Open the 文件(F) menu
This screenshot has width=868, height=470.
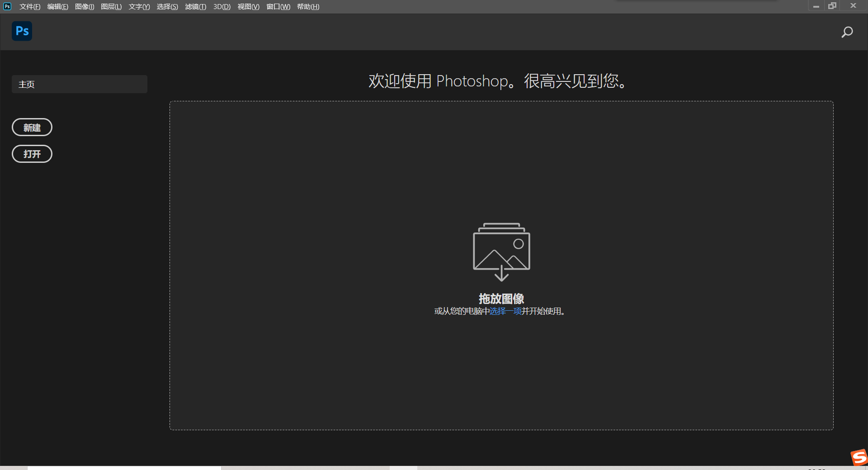(30, 7)
